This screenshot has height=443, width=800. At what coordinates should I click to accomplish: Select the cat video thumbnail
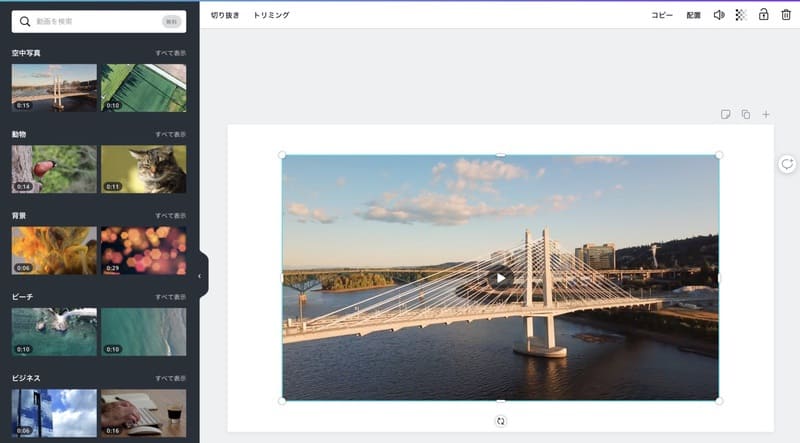pos(143,169)
